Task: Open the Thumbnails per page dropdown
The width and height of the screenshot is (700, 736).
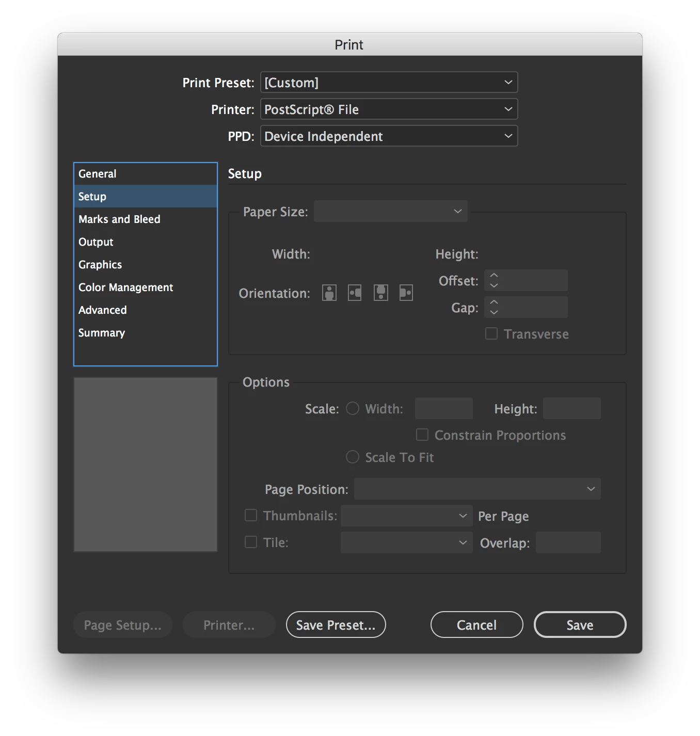Action: pos(407,516)
